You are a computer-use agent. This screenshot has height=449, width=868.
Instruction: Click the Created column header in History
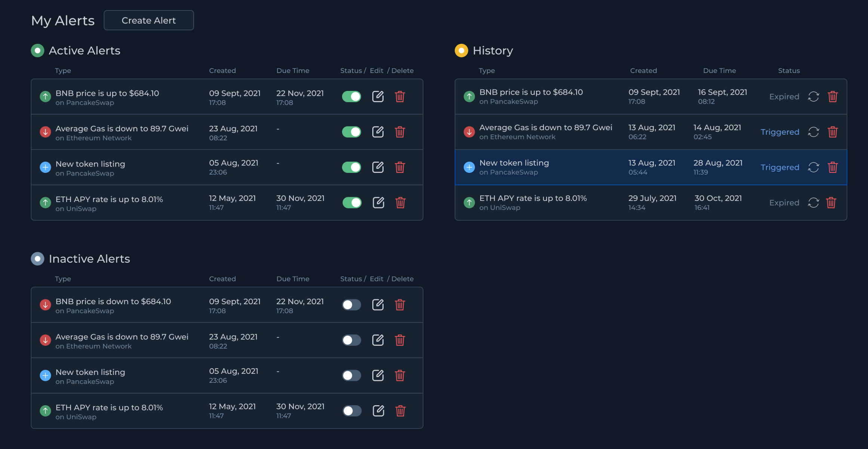click(x=643, y=70)
